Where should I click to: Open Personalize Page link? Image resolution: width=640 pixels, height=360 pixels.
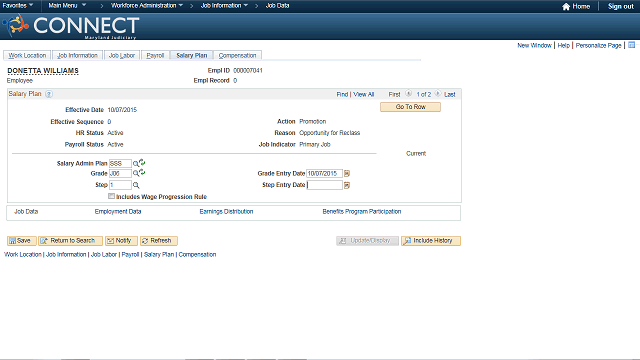tap(598, 45)
